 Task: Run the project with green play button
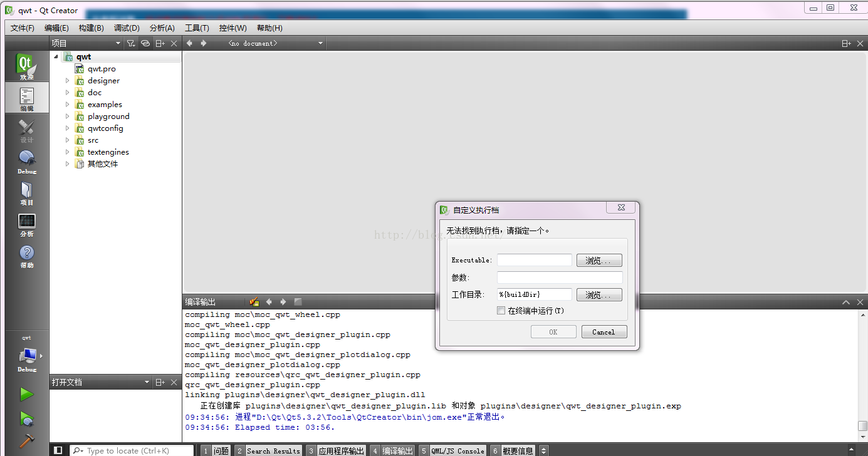click(26, 394)
